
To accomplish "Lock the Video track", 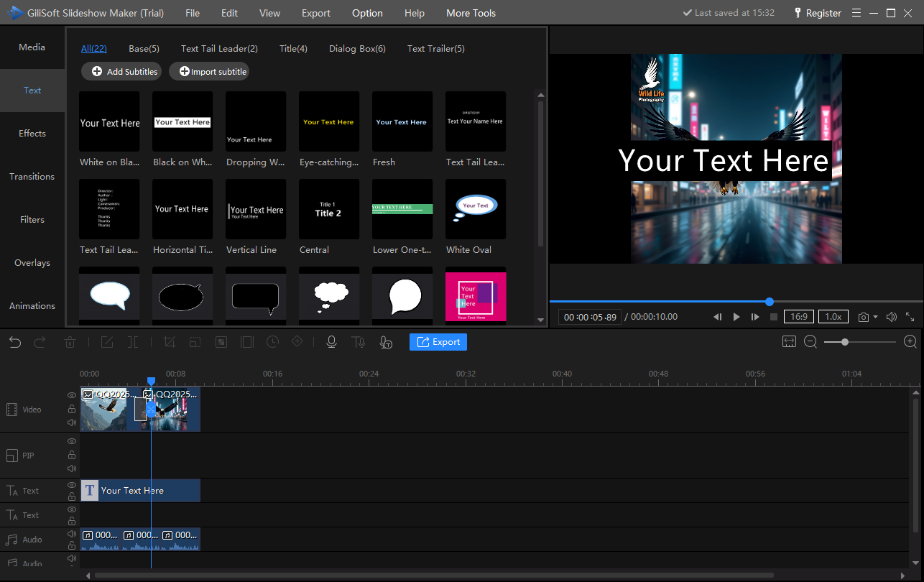I will [72, 409].
